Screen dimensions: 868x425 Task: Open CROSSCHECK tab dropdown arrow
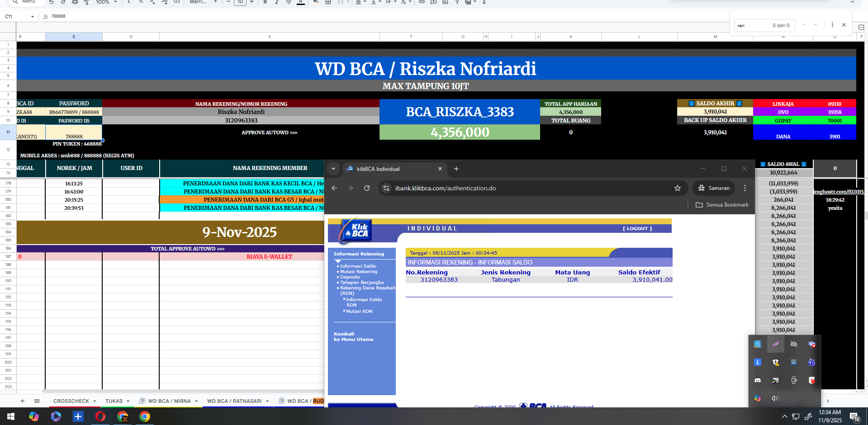click(x=95, y=401)
